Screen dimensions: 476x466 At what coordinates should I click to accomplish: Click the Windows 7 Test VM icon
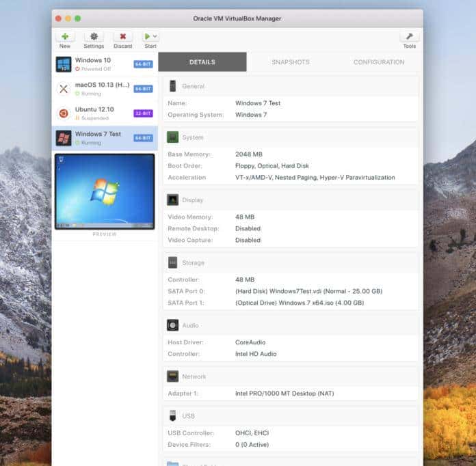[64, 138]
